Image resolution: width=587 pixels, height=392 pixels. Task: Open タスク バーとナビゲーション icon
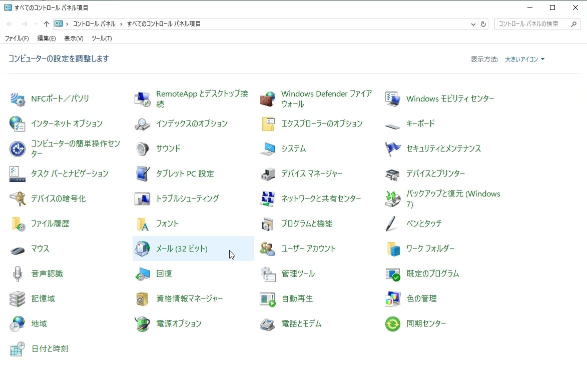coord(17,174)
